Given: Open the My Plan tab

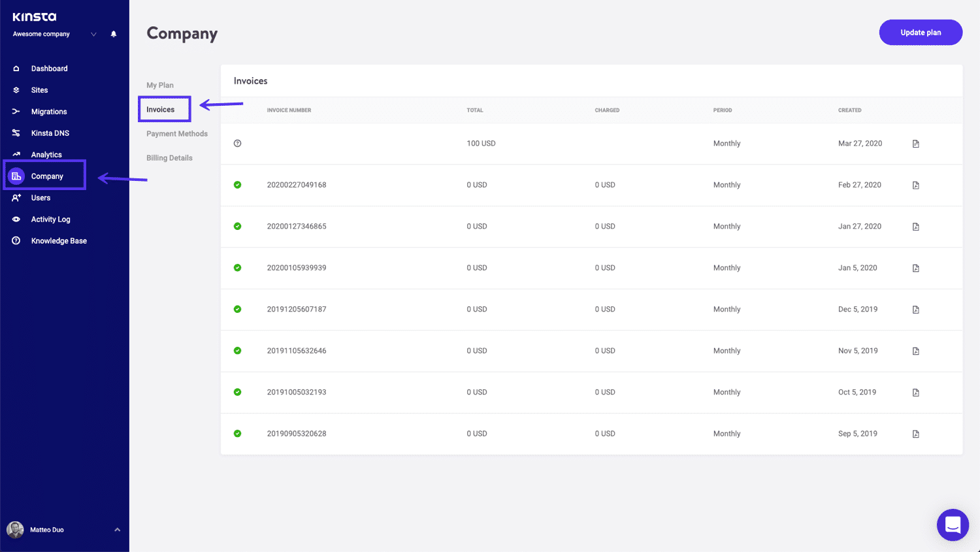Looking at the screenshot, I should [160, 86].
